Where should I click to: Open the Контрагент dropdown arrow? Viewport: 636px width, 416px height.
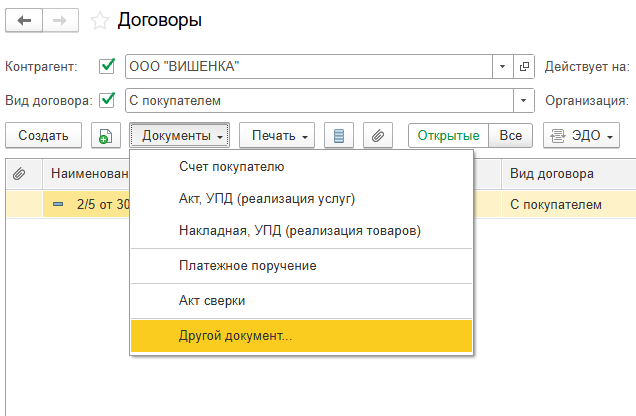tap(503, 66)
